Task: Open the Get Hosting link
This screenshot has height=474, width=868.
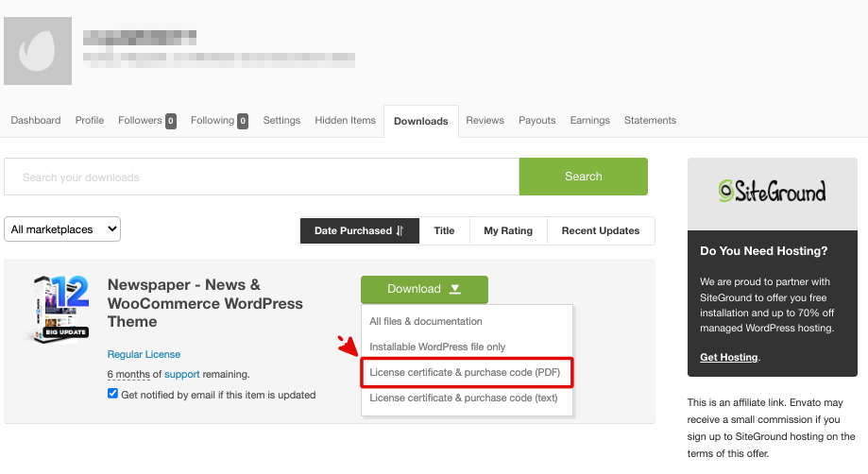Action: [728, 357]
